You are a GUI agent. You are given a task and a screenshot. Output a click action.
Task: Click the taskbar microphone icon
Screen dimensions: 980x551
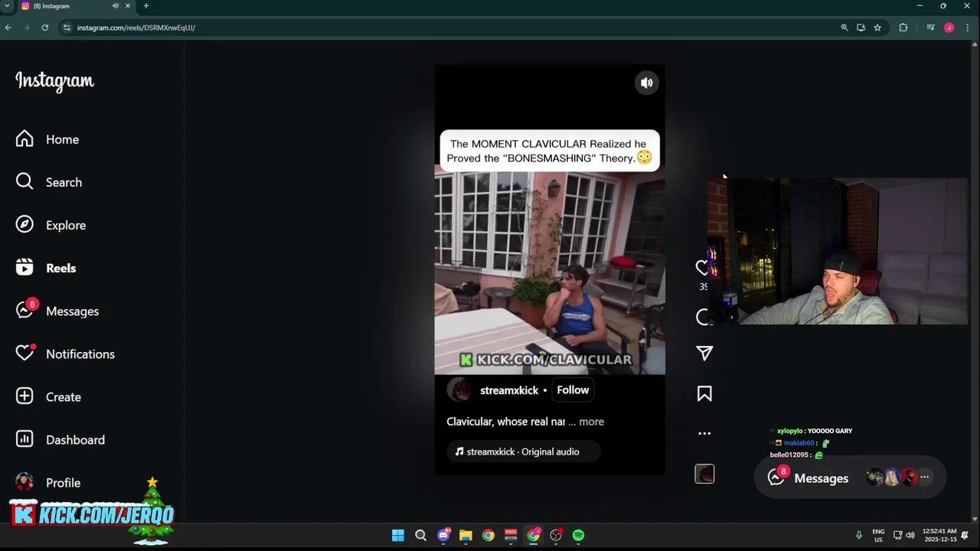859,535
